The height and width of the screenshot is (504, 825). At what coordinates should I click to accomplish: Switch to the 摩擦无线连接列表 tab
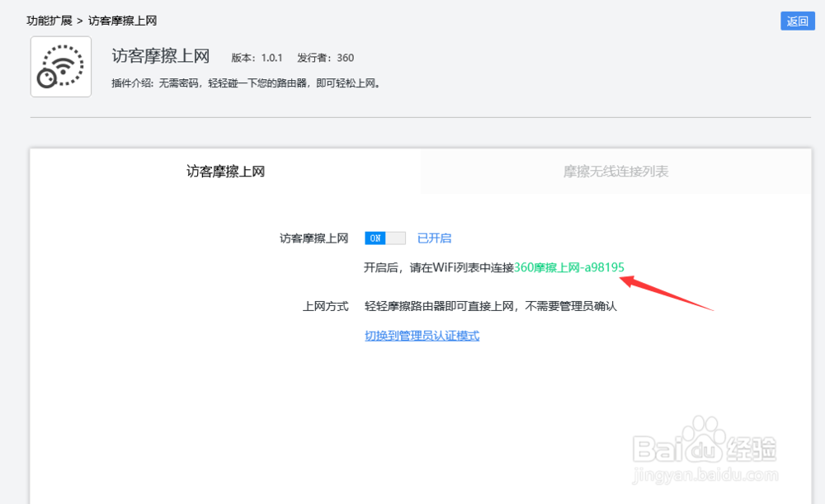click(615, 172)
